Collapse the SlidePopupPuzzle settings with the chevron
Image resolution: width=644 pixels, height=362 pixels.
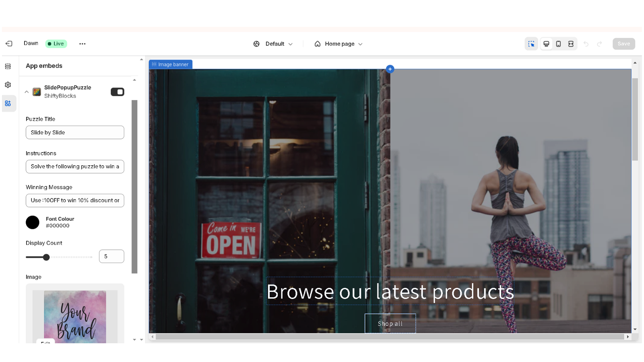[27, 92]
